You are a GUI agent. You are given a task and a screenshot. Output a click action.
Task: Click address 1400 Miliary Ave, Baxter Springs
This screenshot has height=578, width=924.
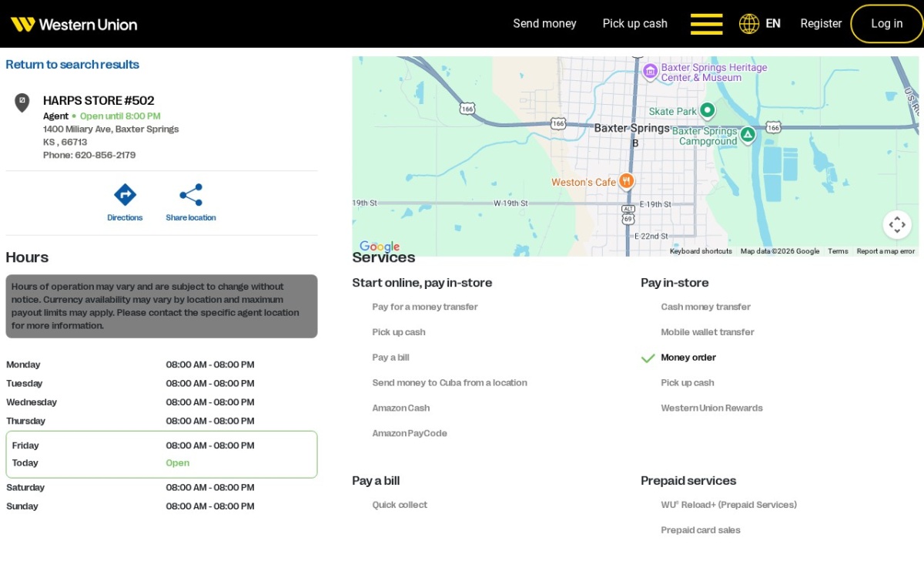point(111,129)
